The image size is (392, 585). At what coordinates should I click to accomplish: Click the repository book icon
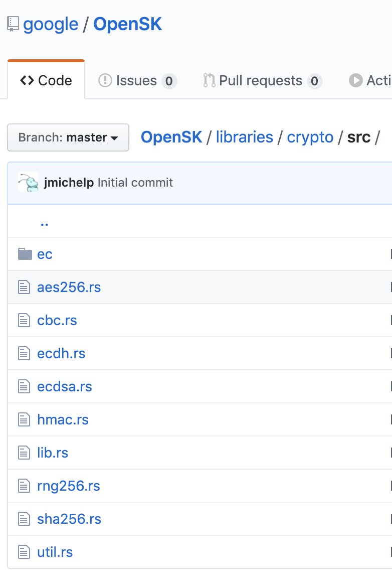(x=13, y=24)
